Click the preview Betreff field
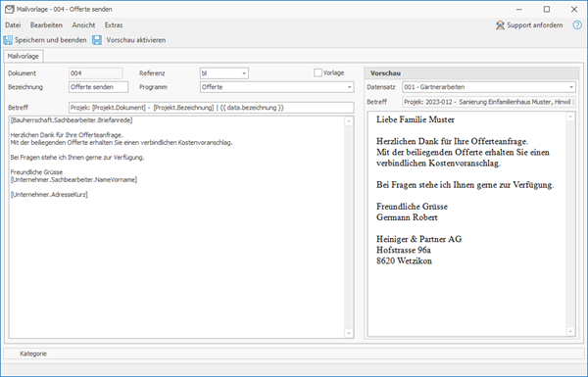Image resolution: width=588 pixels, height=377 pixels. [x=489, y=102]
